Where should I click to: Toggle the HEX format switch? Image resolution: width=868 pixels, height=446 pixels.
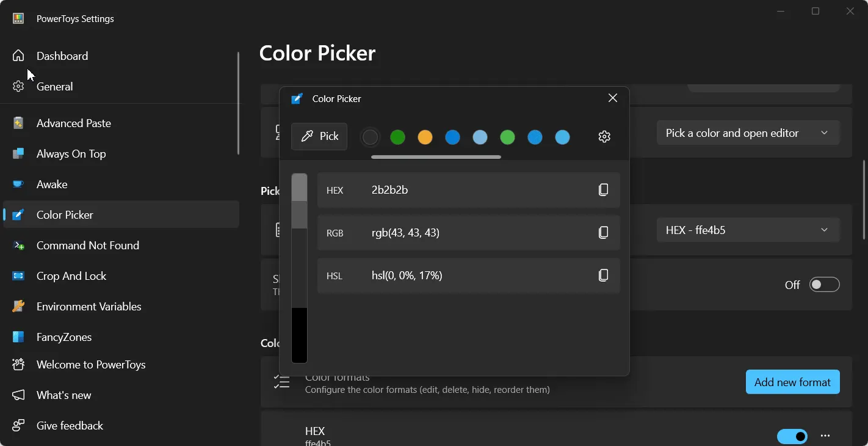click(792, 436)
